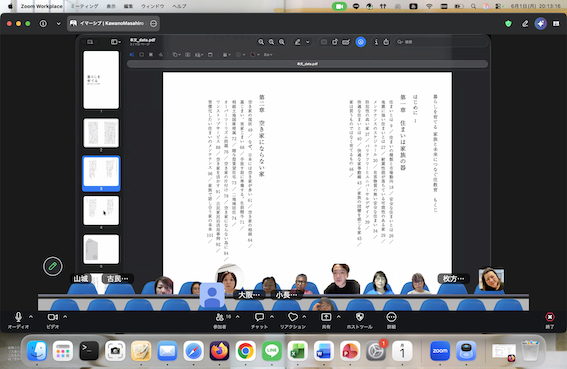Open LINE app from the Dock
Screen dimensions: 567x369
(x=272, y=351)
